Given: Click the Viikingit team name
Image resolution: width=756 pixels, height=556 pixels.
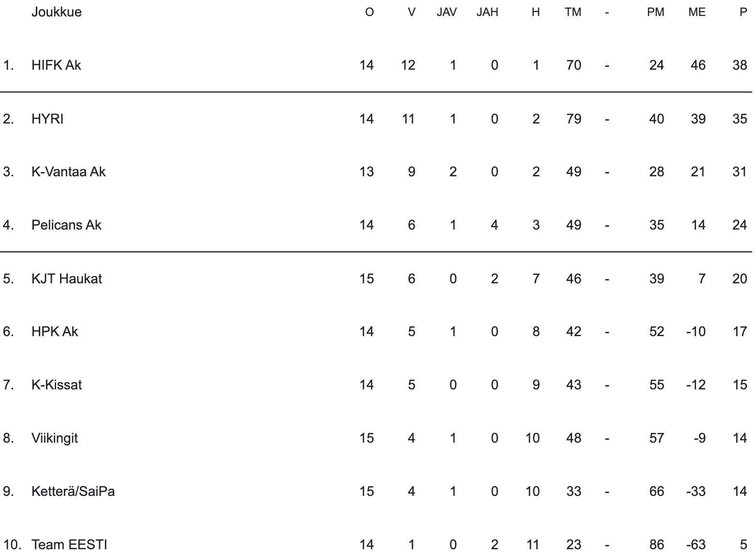Looking at the screenshot, I should (x=55, y=438).
